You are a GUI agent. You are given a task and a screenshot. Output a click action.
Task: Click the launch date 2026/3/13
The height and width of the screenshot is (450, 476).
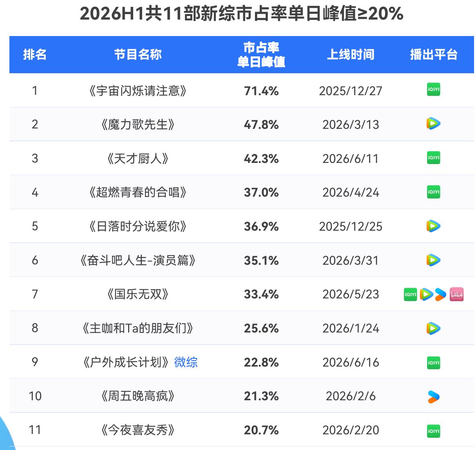pyautogui.click(x=351, y=125)
